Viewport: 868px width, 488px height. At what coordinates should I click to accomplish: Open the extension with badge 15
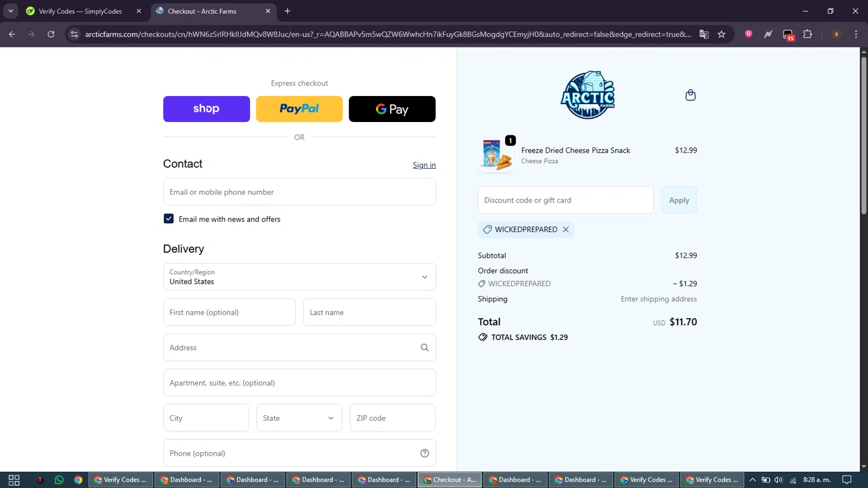coord(788,35)
